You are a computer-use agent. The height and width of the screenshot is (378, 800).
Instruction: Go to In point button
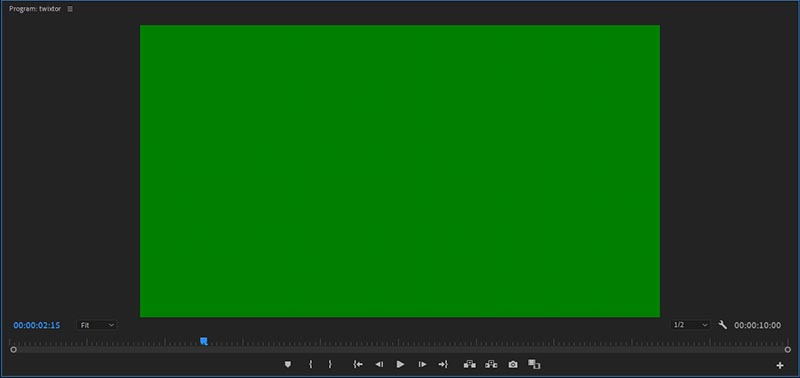pos(358,364)
